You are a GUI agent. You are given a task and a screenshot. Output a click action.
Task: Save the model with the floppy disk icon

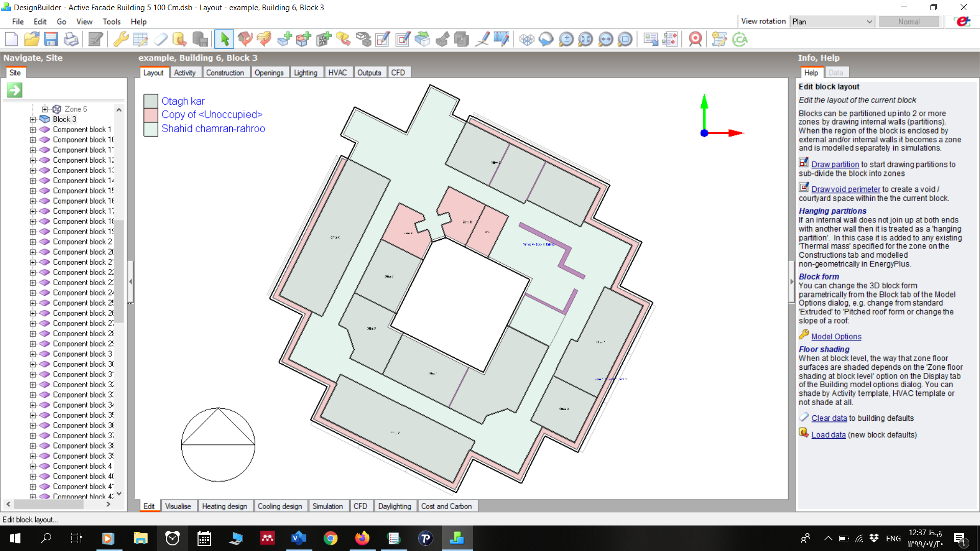point(51,39)
